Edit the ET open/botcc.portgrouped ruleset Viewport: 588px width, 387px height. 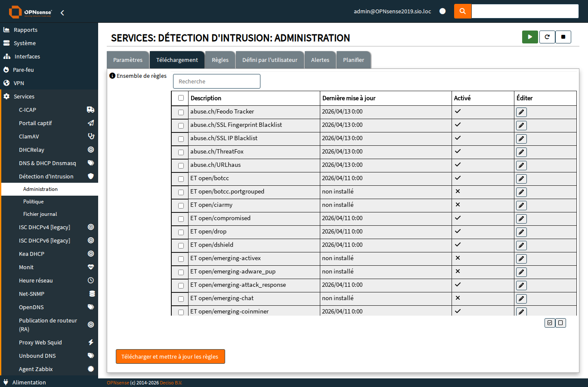[521, 192]
